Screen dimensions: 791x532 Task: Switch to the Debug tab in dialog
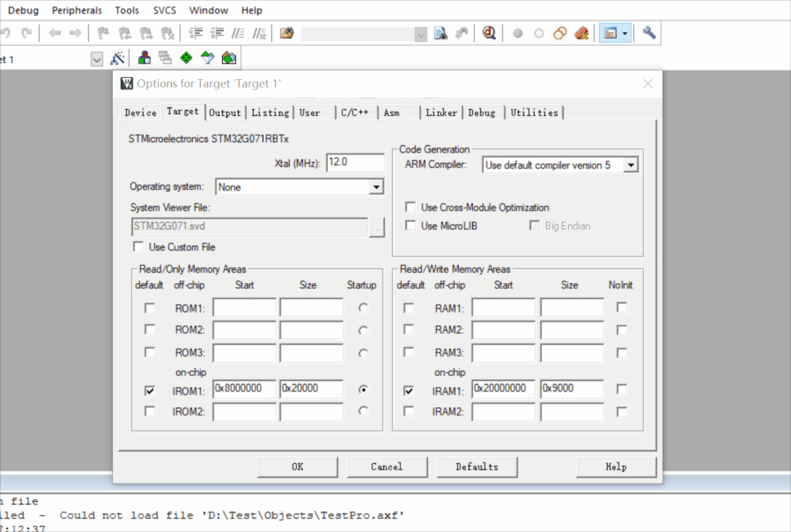click(482, 112)
